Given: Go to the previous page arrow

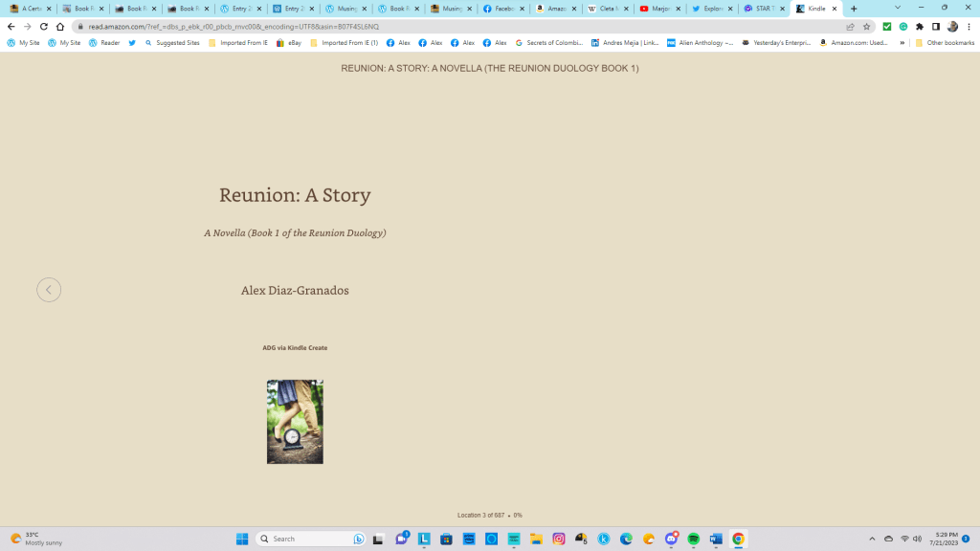Looking at the screenshot, I should point(49,290).
